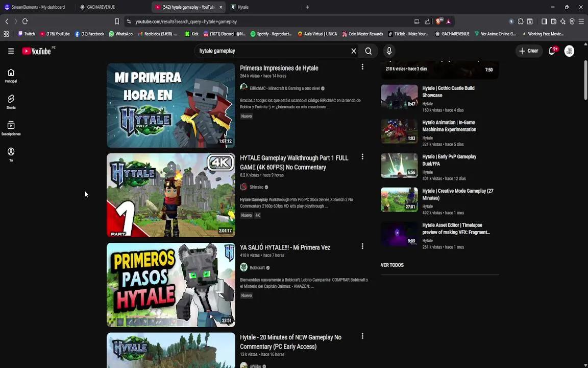Clear the search field with the X

pos(353,51)
